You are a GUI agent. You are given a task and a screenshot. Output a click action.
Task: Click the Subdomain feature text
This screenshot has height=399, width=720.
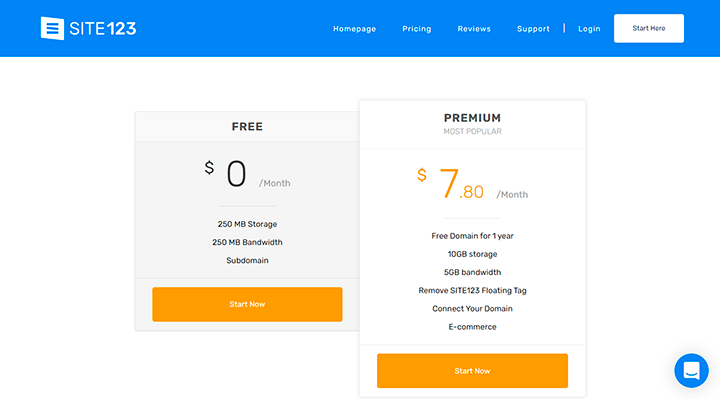pos(247,260)
